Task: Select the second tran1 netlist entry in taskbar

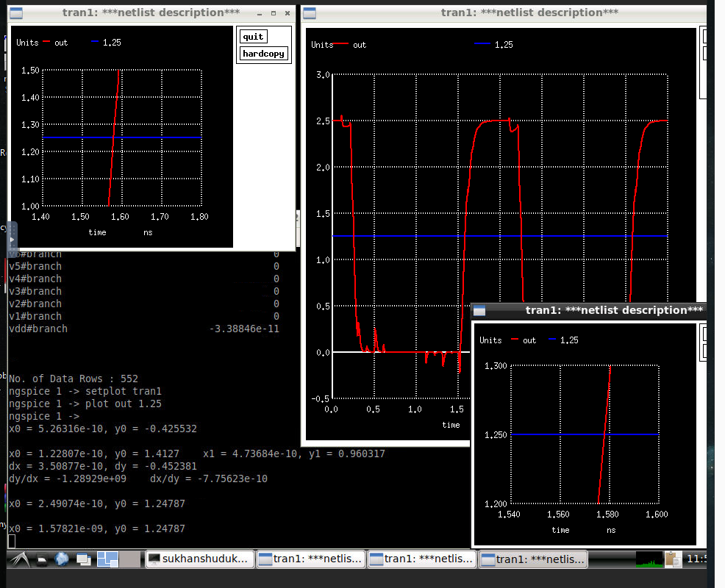Action: click(421, 559)
